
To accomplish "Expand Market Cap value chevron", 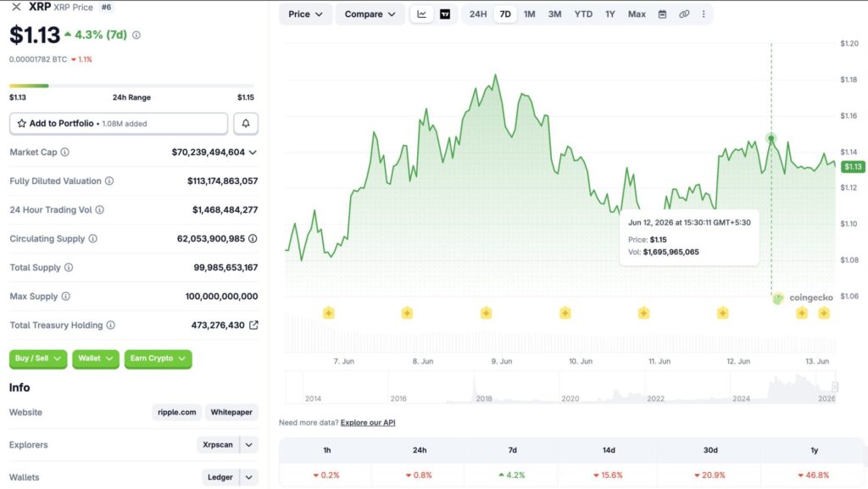I will [253, 152].
